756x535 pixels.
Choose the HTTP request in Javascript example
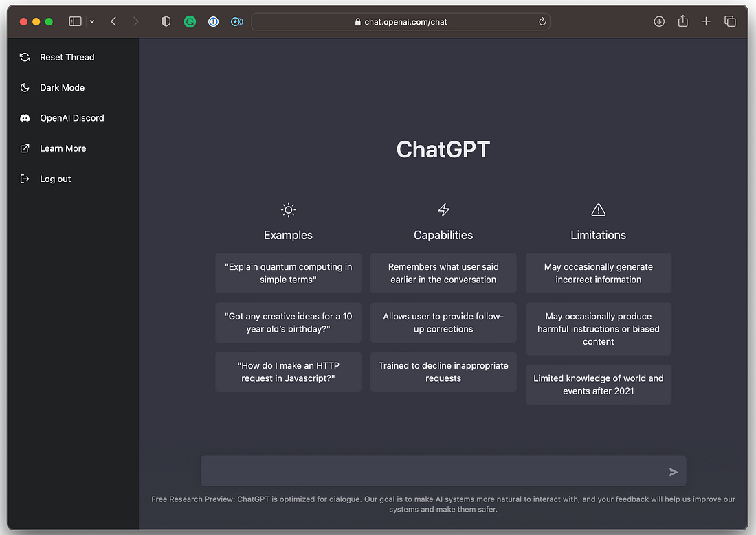(289, 372)
